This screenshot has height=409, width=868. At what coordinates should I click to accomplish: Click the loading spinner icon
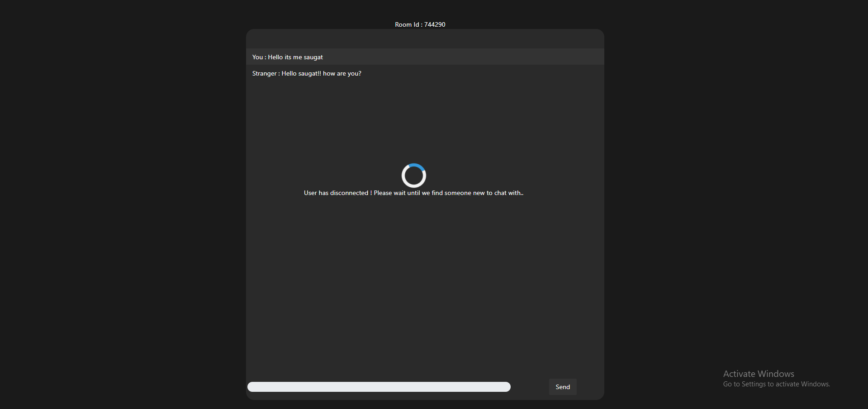413,176
